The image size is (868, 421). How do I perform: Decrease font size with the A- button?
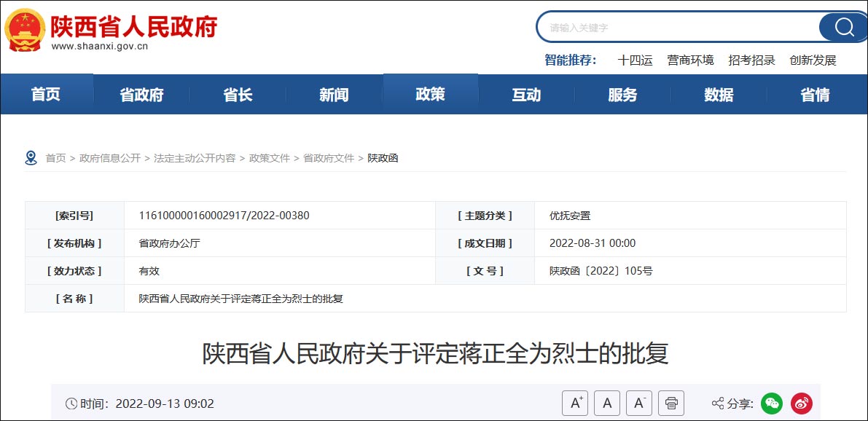(638, 403)
